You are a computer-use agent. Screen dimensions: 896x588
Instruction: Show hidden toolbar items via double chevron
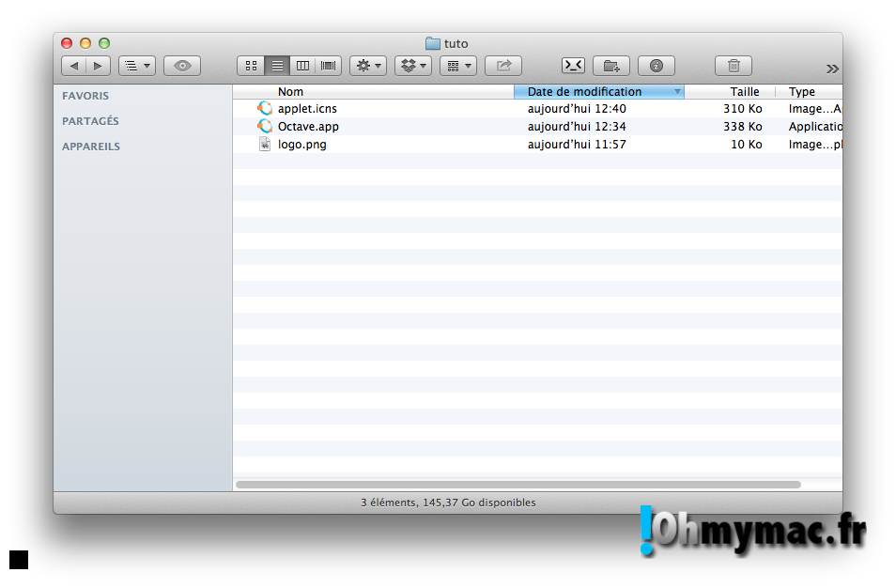831,69
